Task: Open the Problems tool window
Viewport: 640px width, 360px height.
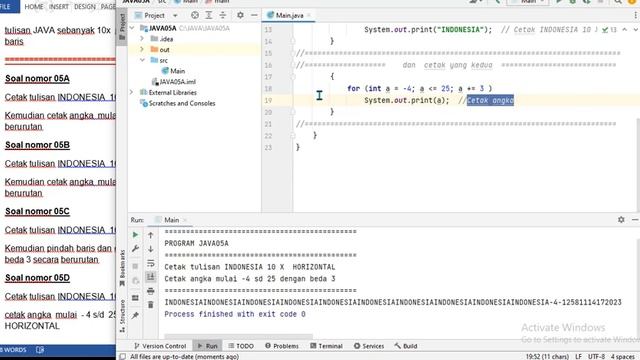Action: click(x=282, y=346)
